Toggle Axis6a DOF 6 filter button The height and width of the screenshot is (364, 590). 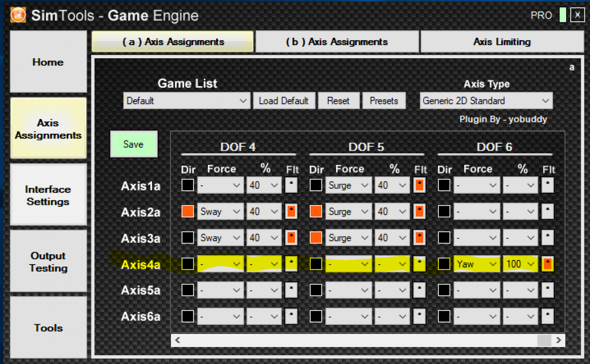[x=548, y=316]
